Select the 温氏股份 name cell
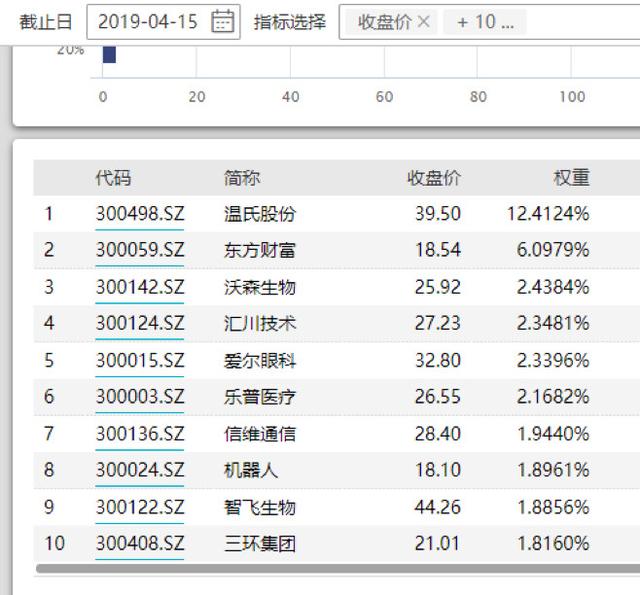This screenshot has width=640, height=595. coord(260,214)
